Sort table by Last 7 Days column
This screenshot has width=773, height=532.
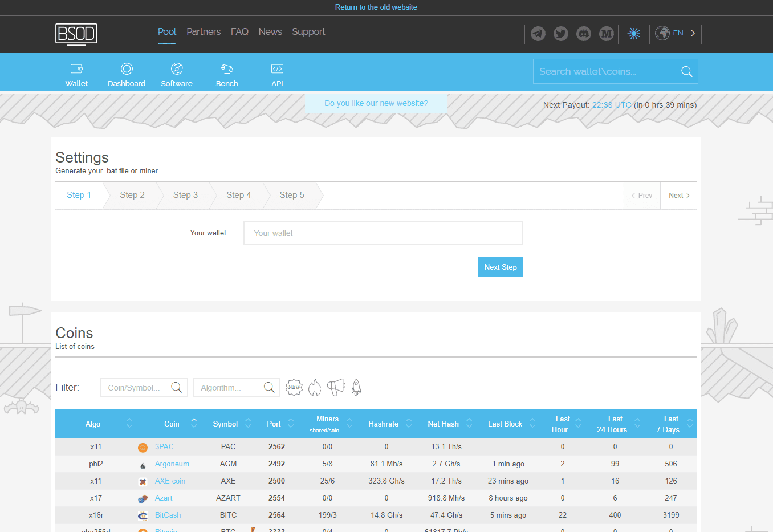(x=670, y=424)
